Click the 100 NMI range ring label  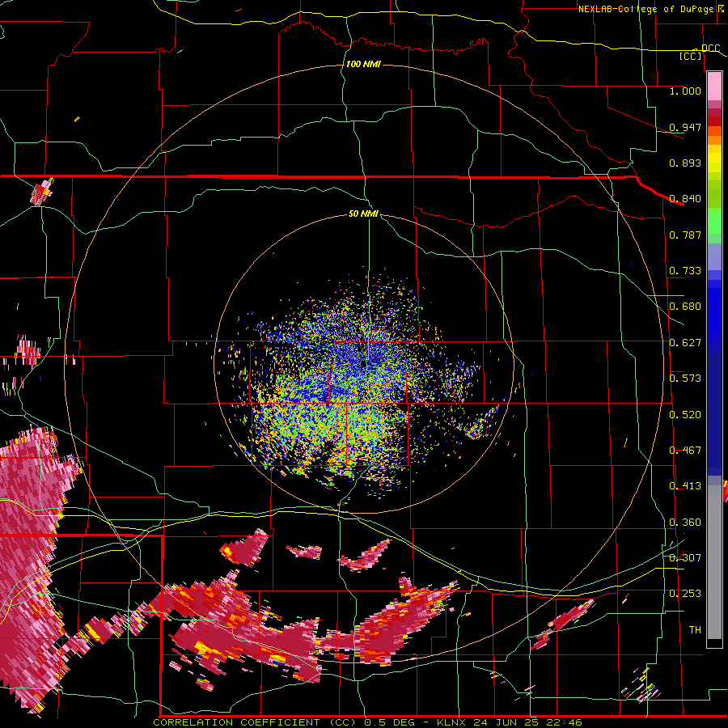(363, 64)
